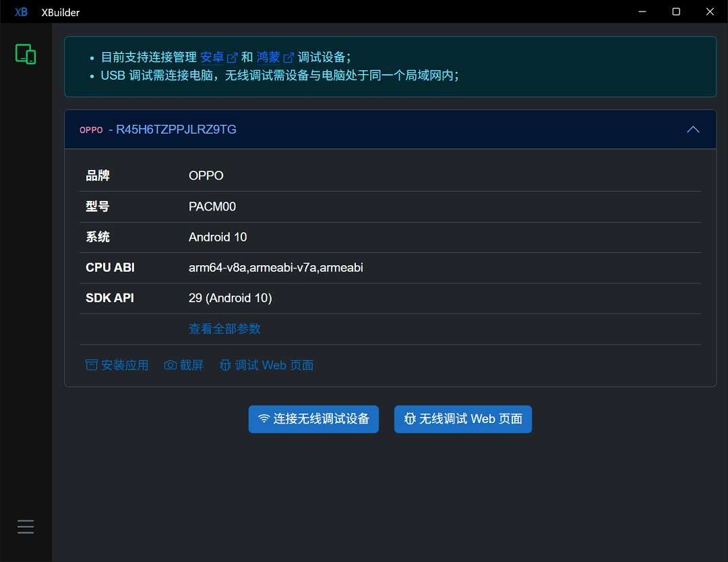Select the system value Android 10

click(x=218, y=237)
